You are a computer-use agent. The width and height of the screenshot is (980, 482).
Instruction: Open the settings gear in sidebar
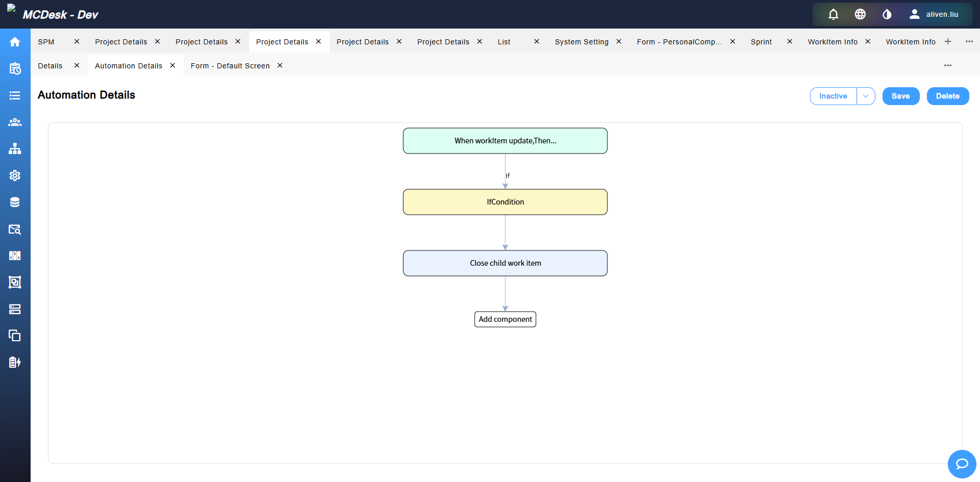[15, 175]
